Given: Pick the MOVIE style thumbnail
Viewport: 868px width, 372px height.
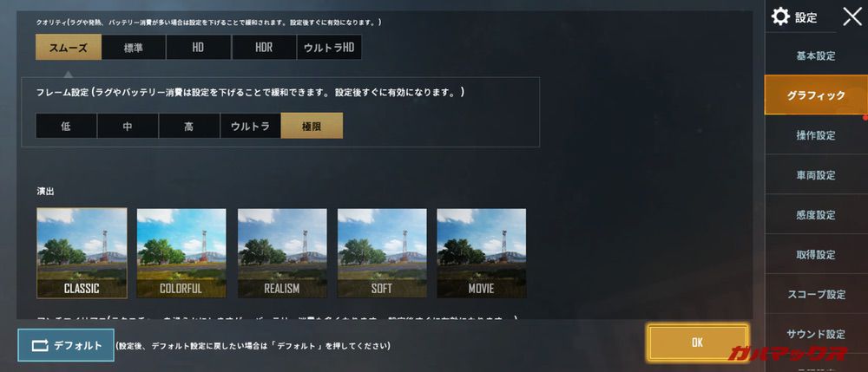Looking at the screenshot, I should [x=482, y=253].
